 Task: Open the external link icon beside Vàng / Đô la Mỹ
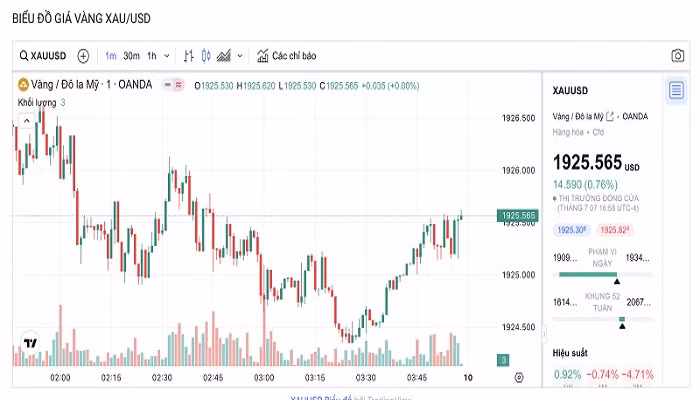tap(610, 116)
